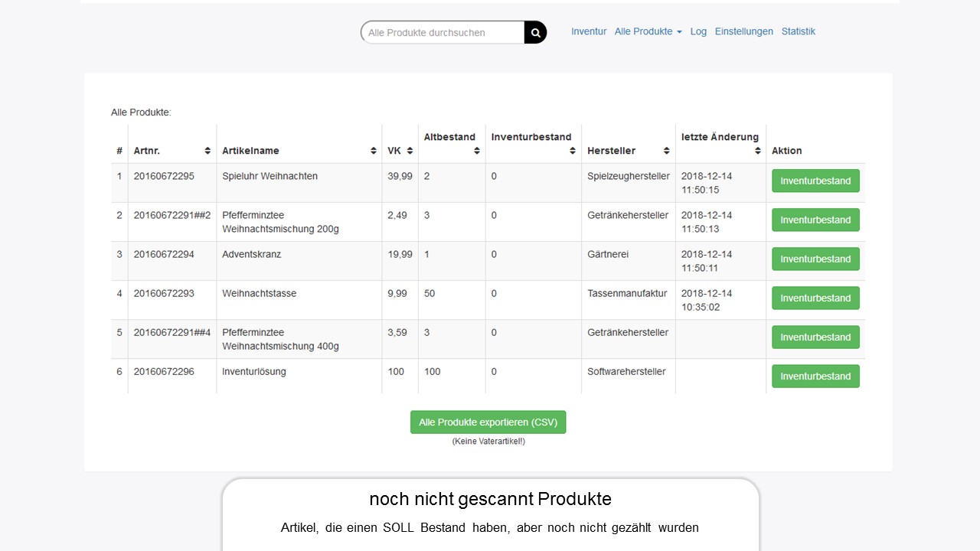Click in the Alle Produkte durchsuchen field
980x551 pixels.
click(443, 32)
